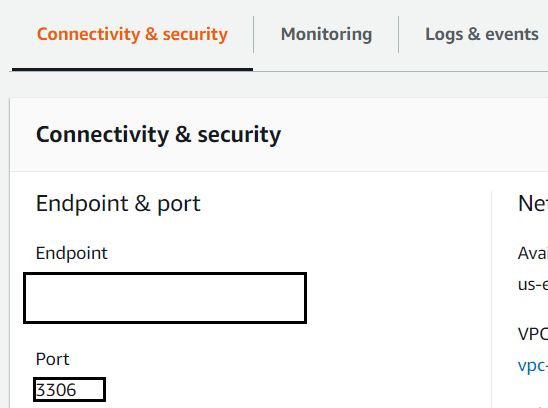548x408 pixels.
Task: Click the Endpoint field label
Action: click(72, 253)
